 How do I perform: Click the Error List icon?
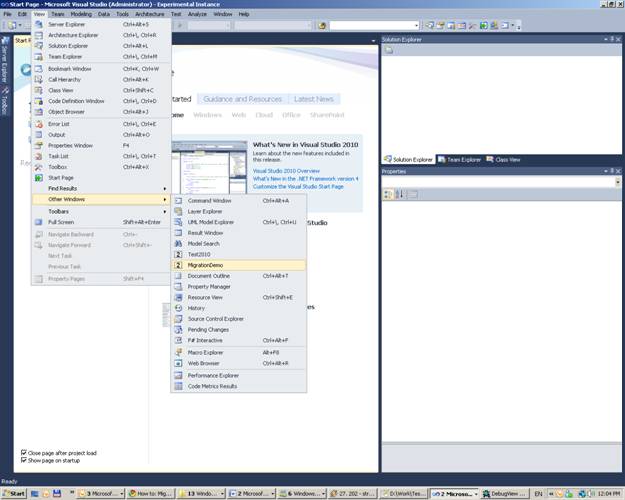click(x=39, y=124)
